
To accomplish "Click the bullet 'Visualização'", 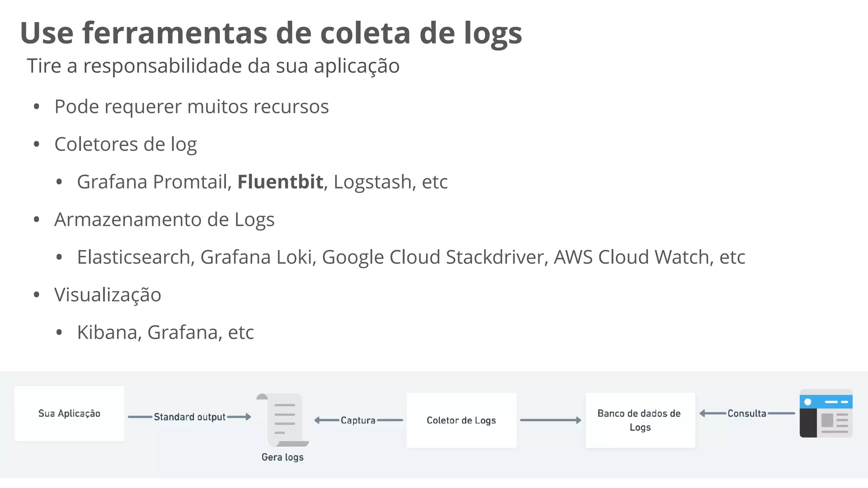I will coord(108,295).
